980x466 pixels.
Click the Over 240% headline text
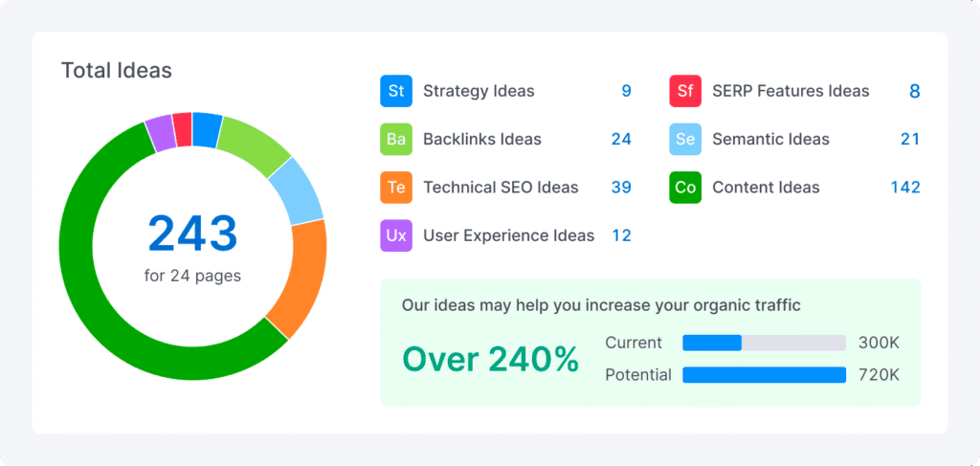pos(490,359)
